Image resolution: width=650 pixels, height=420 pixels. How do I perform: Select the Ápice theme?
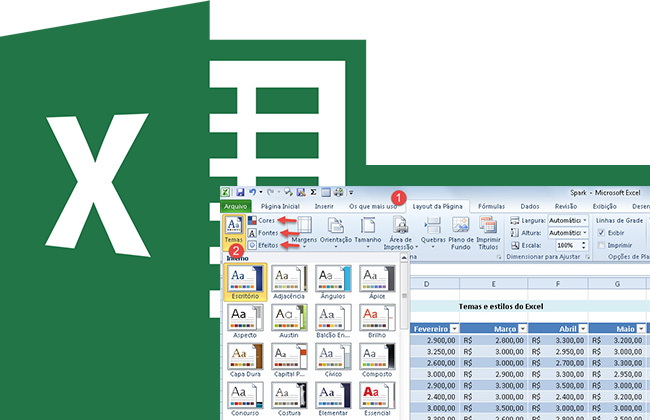pyautogui.click(x=377, y=282)
